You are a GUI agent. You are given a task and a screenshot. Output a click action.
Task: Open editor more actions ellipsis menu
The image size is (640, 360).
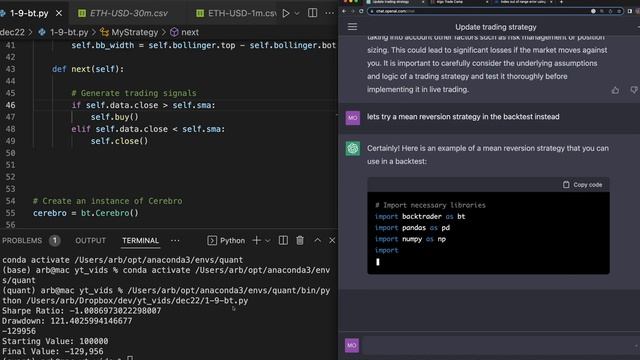tap(329, 13)
